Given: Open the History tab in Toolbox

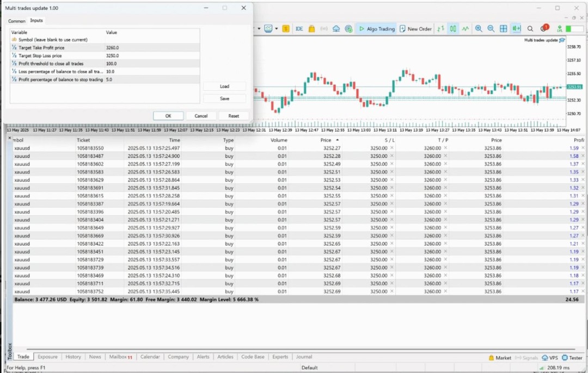Looking at the screenshot, I should tap(73, 357).
